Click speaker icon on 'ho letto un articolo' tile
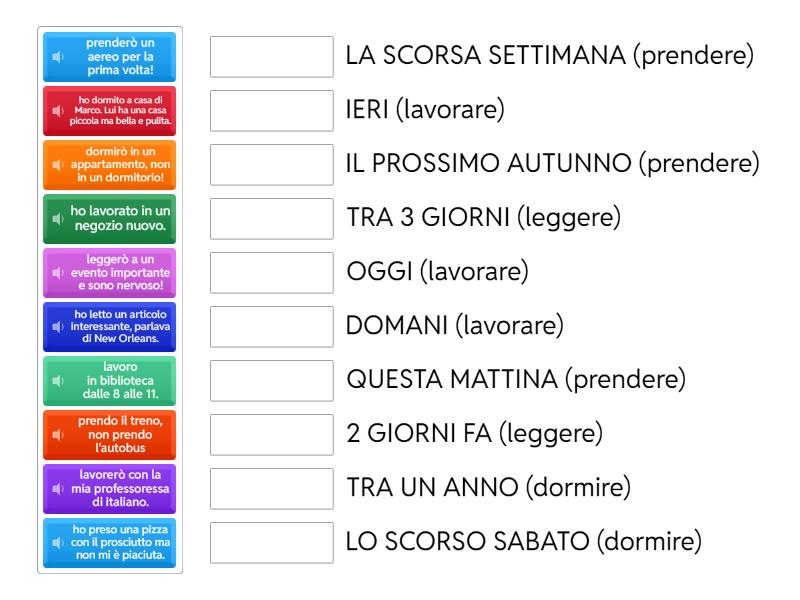The image size is (800, 600). [x=57, y=327]
